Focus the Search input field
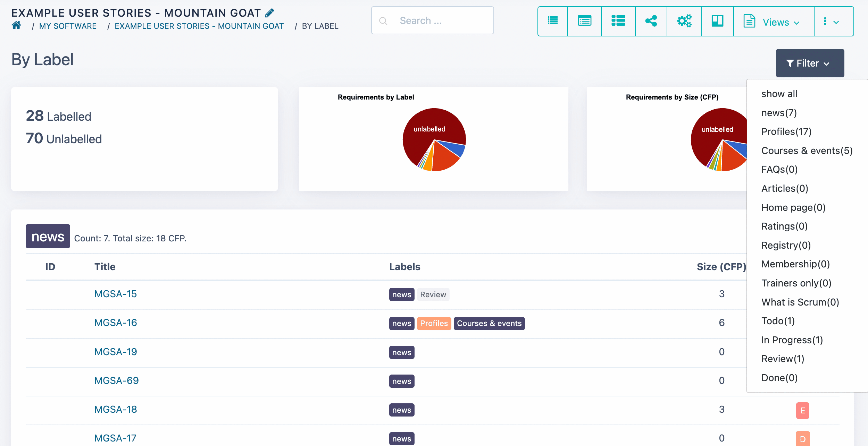This screenshot has height=446, width=868. (x=433, y=20)
